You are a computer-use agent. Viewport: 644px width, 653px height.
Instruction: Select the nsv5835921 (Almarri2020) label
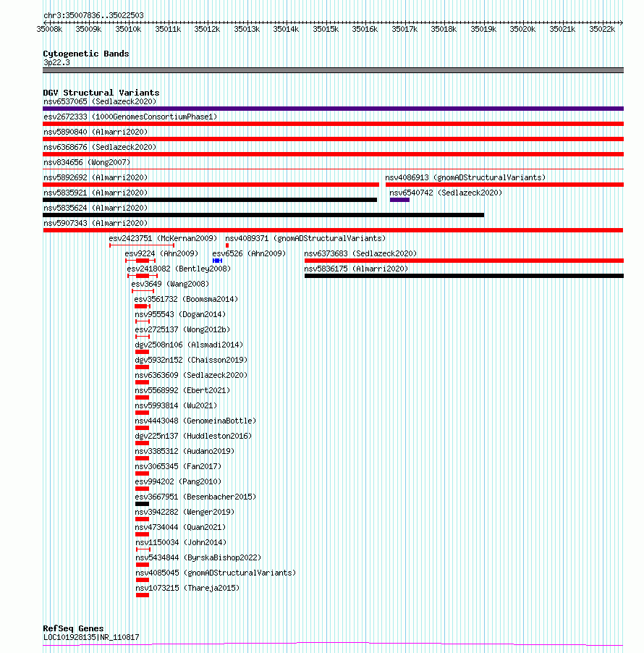96,193
